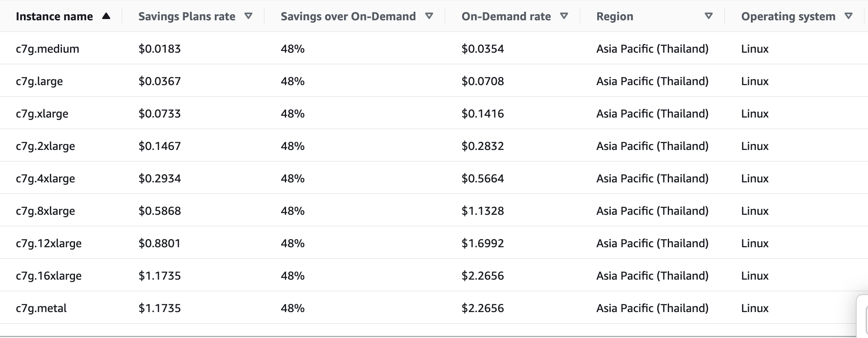The height and width of the screenshot is (338, 868).
Task: Click the $0.1467 Savings Plans rate
Action: click(160, 146)
